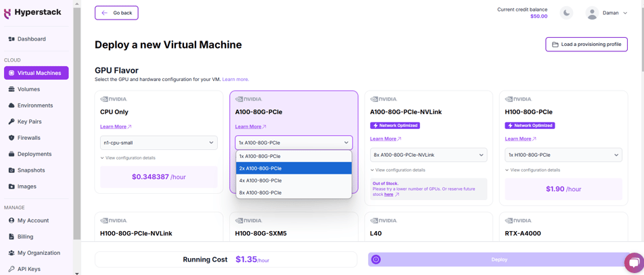Click the Hyperstack logo icon
Image resolution: width=644 pixels, height=275 pixels.
click(x=7, y=13)
